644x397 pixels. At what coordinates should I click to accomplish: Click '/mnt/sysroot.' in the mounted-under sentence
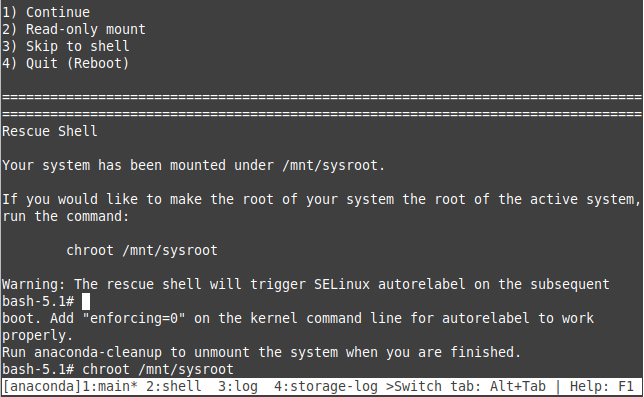(x=334, y=165)
